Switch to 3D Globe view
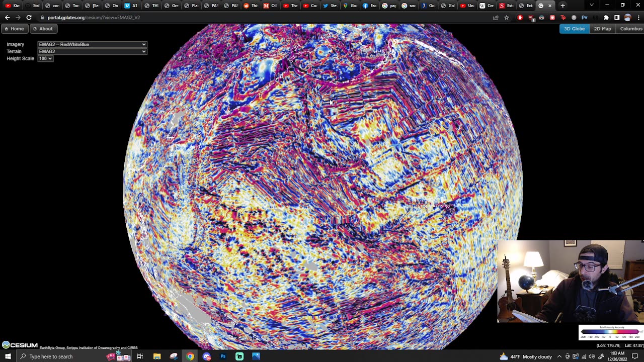 coord(574,29)
